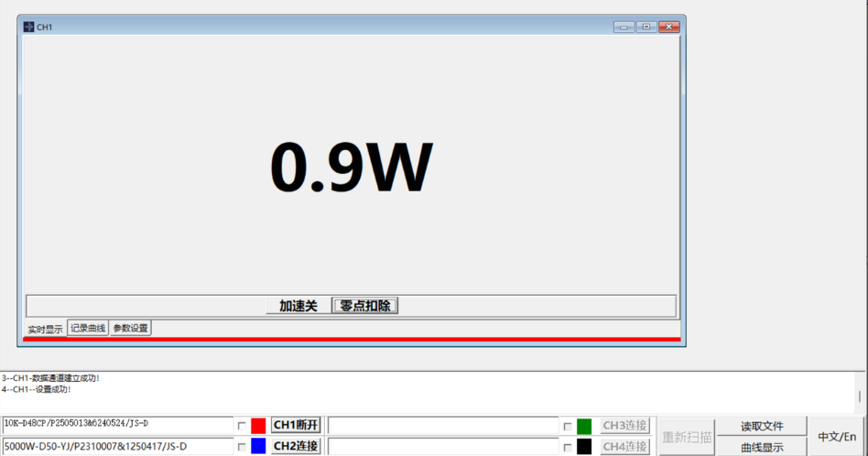Click log line 4--CH1--设置成功
868x456 pixels.
pos(36,389)
